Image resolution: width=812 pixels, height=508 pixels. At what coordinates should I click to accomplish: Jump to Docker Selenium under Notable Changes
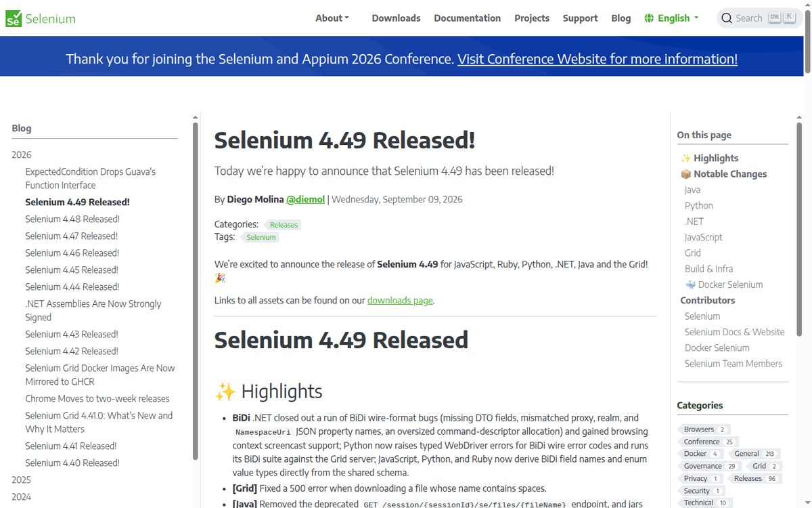(x=724, y=284)
